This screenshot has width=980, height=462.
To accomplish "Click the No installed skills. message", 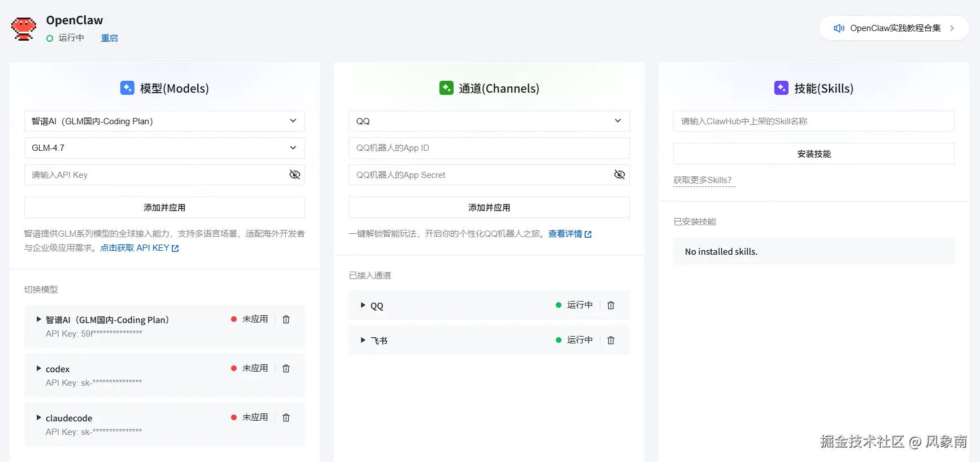I will click(721, 252).
